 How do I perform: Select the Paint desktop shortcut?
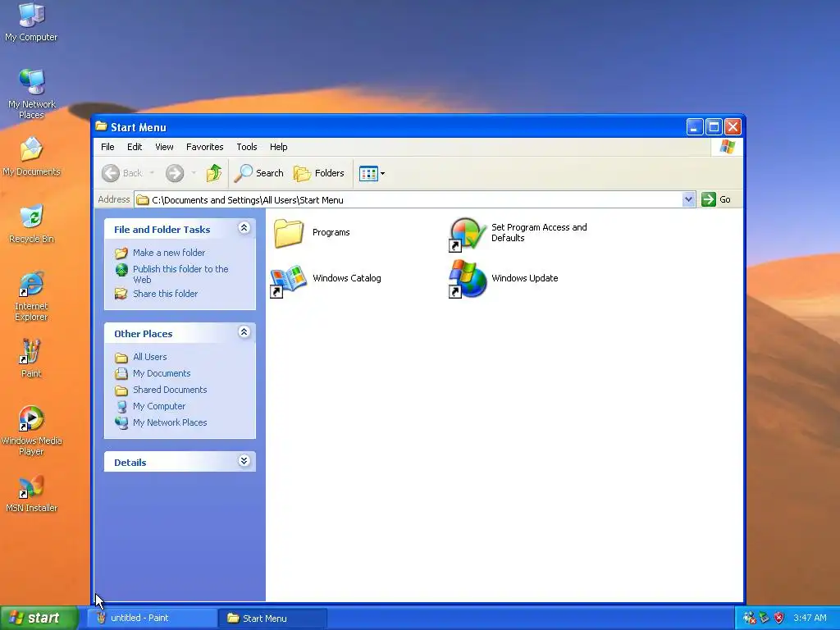click(x=31, y=358)
